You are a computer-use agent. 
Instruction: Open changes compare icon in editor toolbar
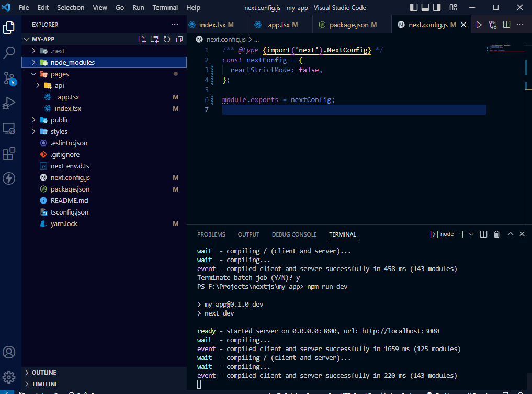(x=493, y=25)
